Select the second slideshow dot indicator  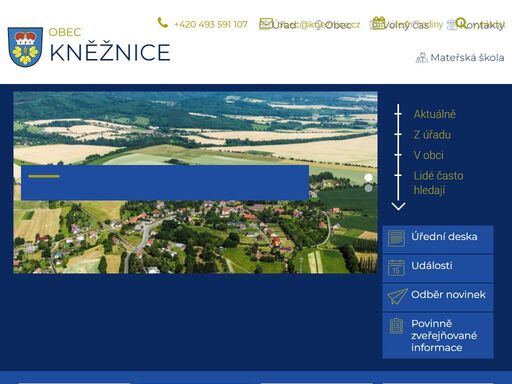[368, 188]
